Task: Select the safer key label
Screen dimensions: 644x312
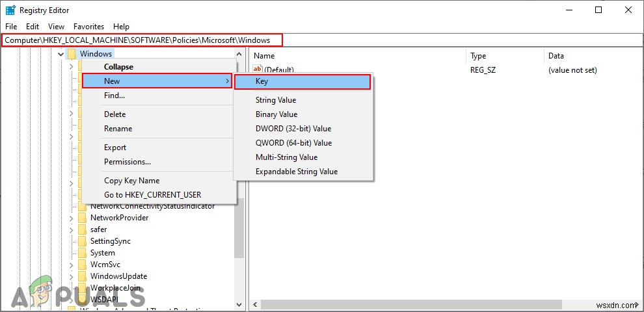Action: pyautogui.click(x=99, y=229)
